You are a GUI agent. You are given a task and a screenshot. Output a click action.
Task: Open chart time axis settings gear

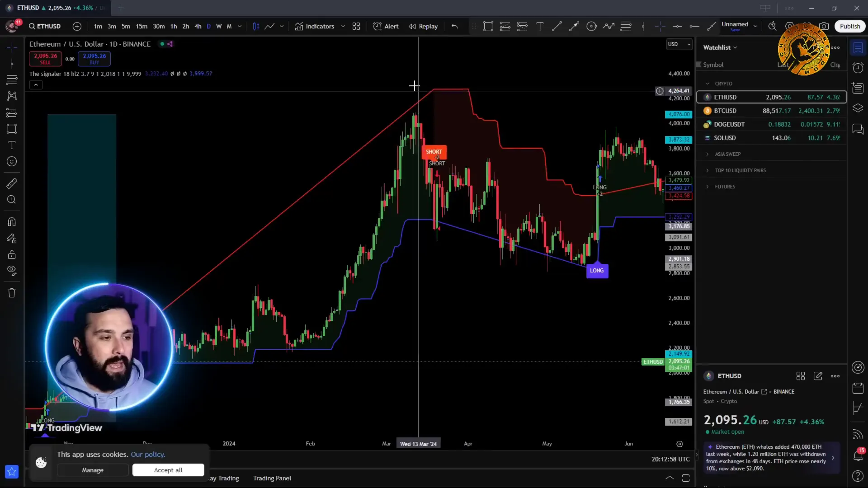click(679, 444)
